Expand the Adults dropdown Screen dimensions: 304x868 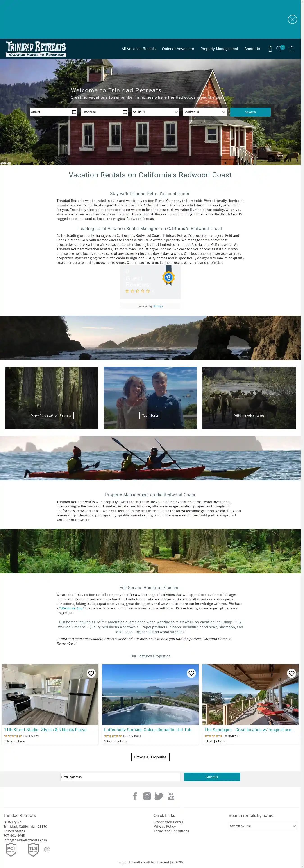coord(155,112)
